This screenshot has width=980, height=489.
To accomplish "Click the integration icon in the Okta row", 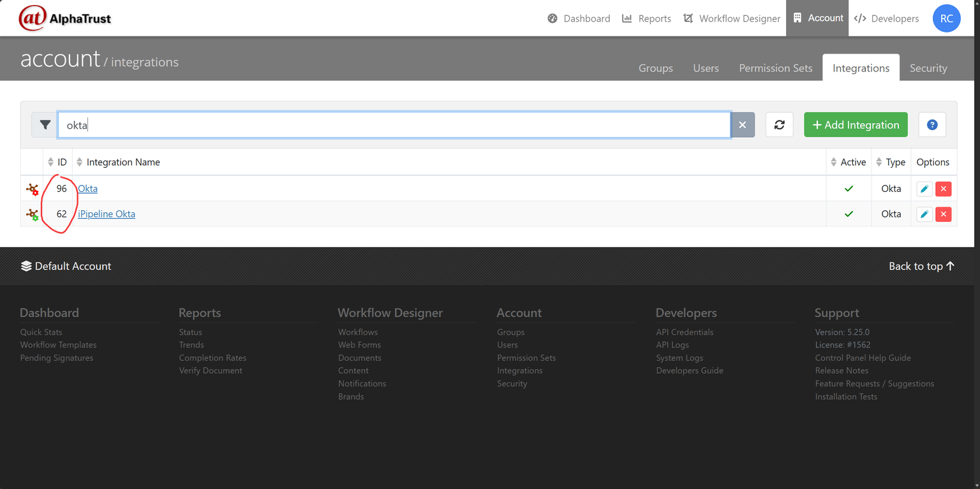I will [x=32, y=189].
